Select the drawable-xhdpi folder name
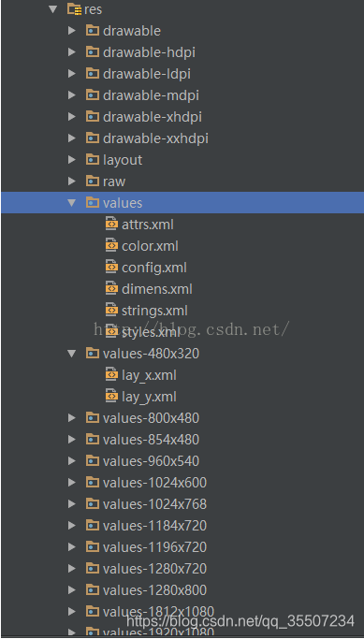The width and height of the screenshot is (364, 639). [x=153, y=117]
